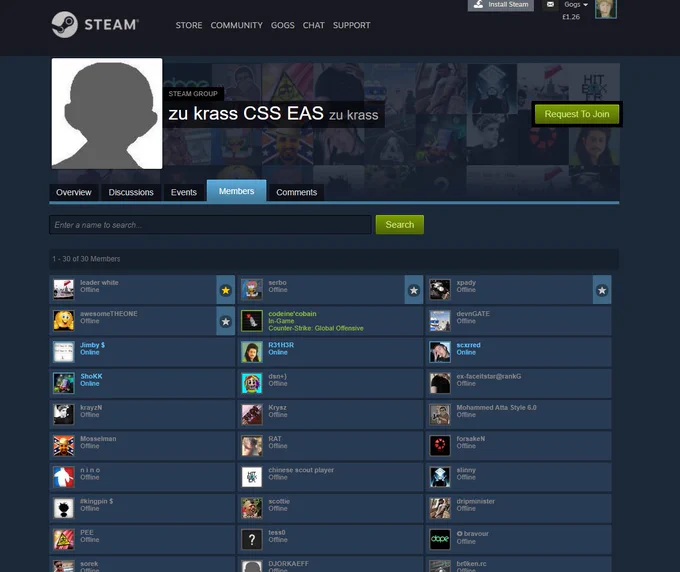Select the Members tab
Viewport: 680px width, 572px height.
[x=236, y=191]
